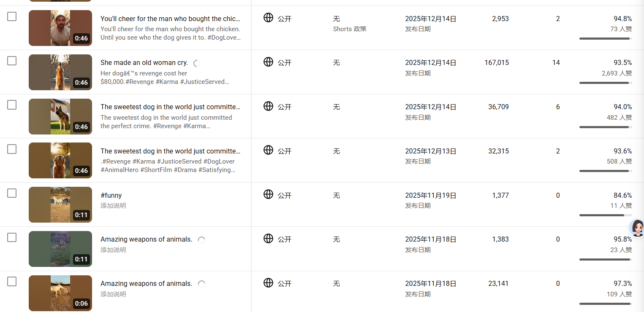The image size is (644, 312).
Task: Click the 84.6% like ratio bar
Action: [x=605, y=215]
